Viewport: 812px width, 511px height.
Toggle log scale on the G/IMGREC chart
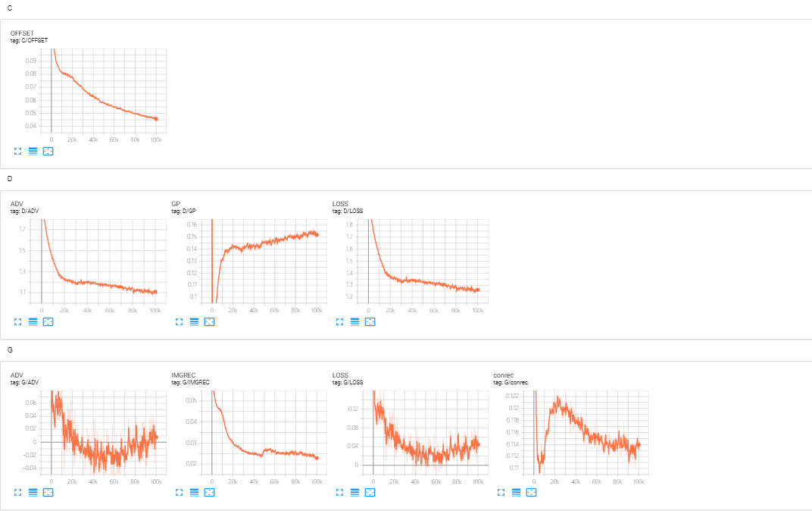(194, 492)
